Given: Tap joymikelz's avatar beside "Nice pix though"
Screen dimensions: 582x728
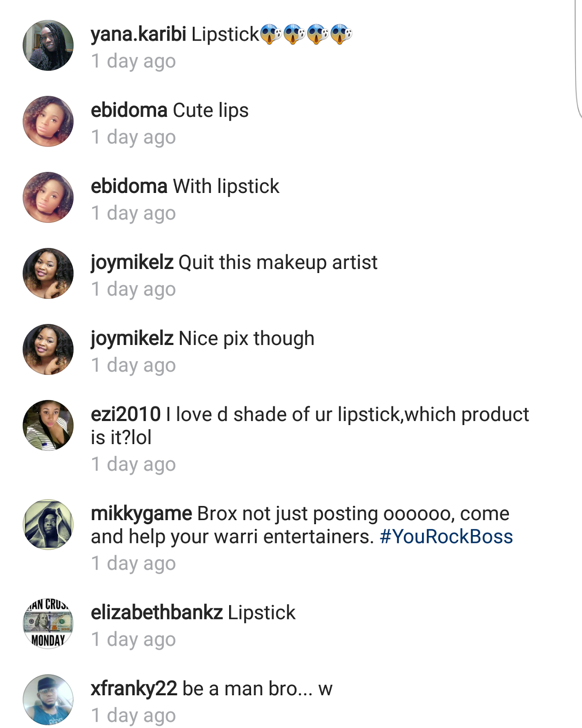Looking at the screenshot, I should (48, 349).
